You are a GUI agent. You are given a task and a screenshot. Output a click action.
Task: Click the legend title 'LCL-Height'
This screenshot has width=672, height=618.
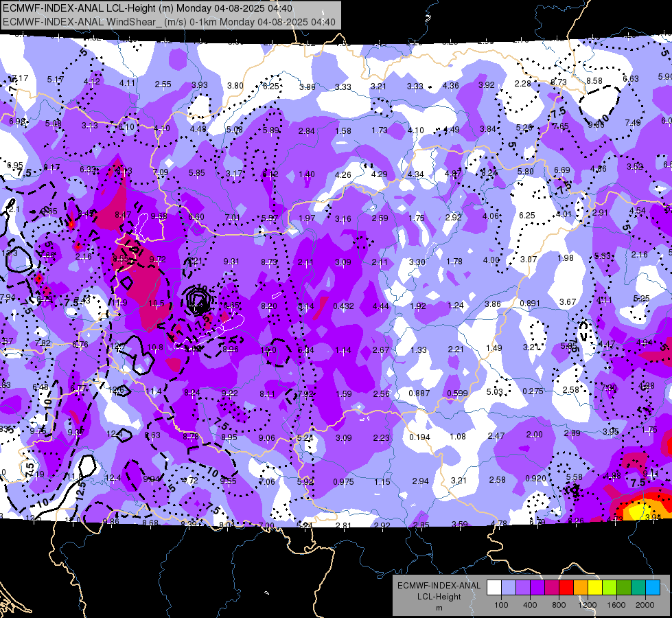(439, 597)
